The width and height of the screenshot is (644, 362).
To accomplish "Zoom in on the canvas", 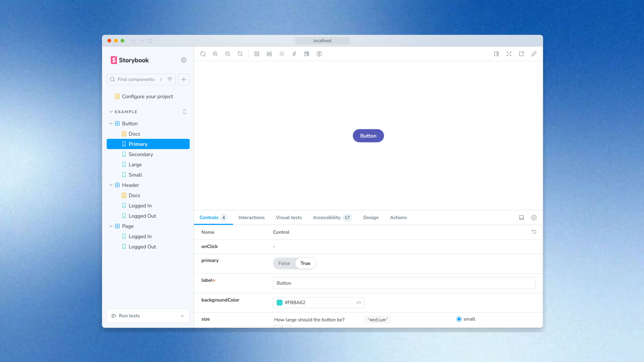I will point(215,54).
